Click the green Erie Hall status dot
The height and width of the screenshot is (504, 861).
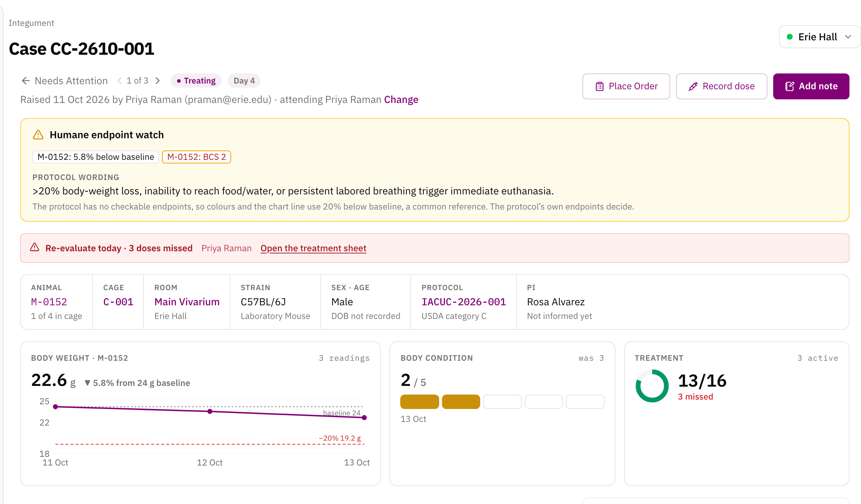click(790, 37)
